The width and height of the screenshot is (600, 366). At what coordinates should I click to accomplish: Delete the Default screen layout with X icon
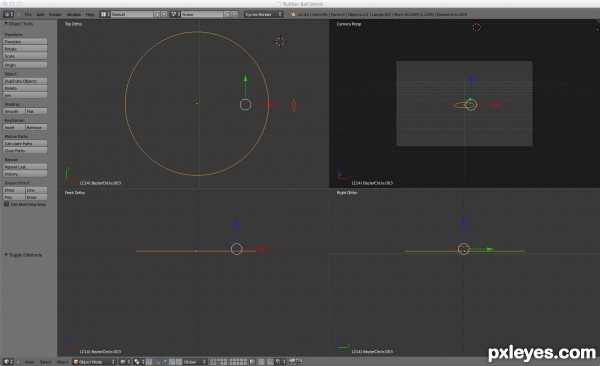click(164, 14)
